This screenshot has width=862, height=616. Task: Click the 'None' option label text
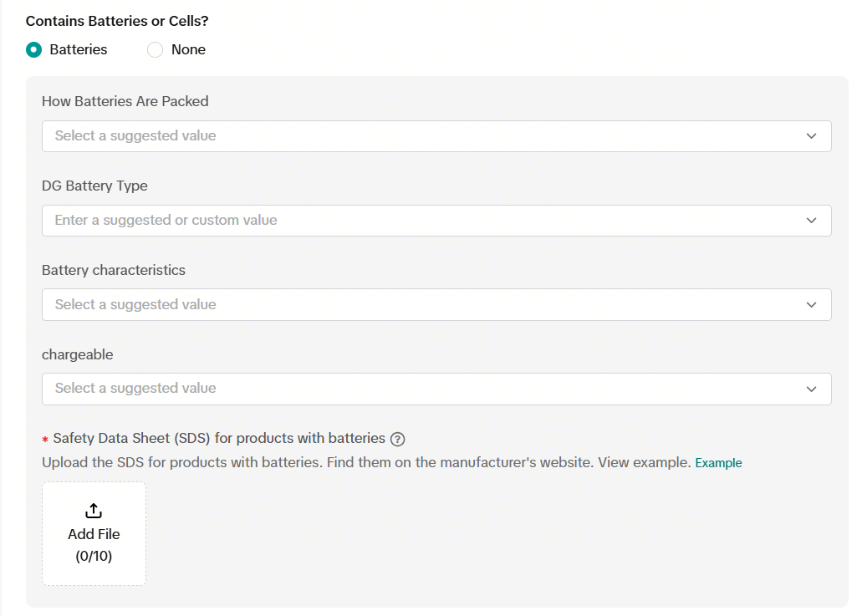tap(188, 49)
